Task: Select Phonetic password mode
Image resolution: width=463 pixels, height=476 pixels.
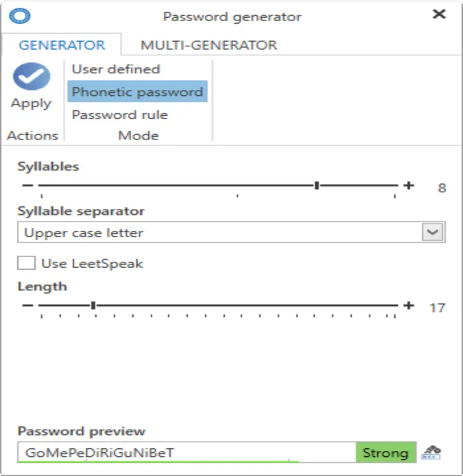Action: [x=138, y=92]
